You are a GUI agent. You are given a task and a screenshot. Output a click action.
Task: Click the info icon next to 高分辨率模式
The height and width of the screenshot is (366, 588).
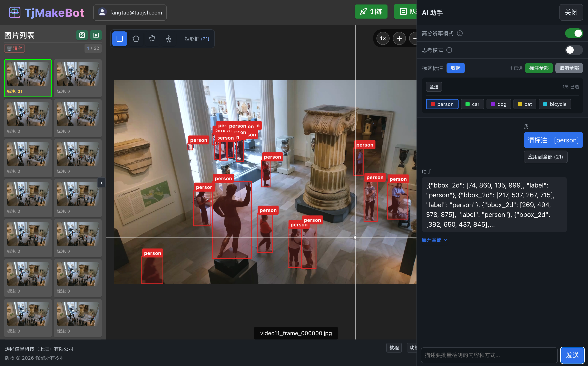click(x=460, y=33)
